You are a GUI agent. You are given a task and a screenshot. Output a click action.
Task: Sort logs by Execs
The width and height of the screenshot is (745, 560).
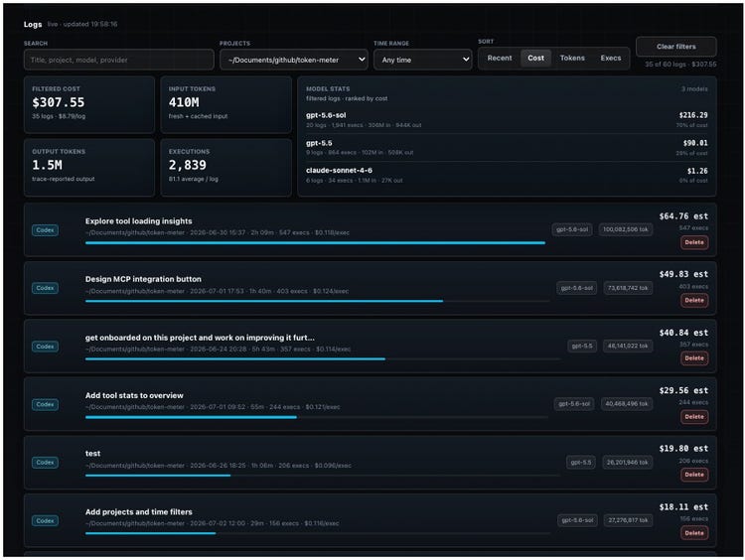(x=611, y=58)
